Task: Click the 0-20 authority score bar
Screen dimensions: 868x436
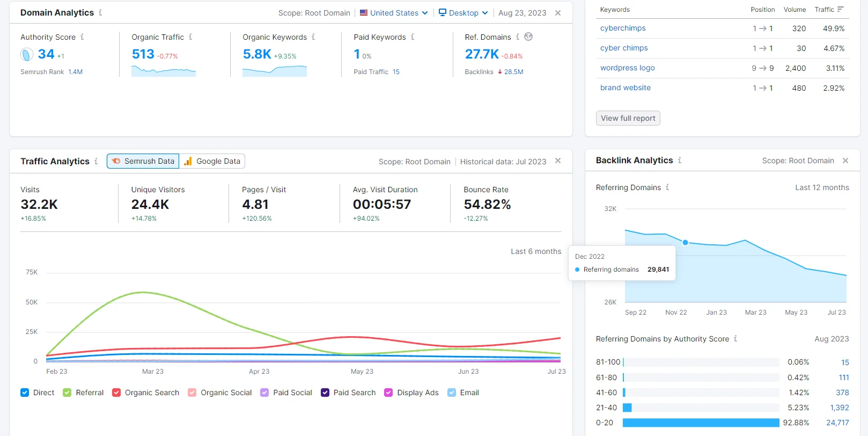Action: 701,423
